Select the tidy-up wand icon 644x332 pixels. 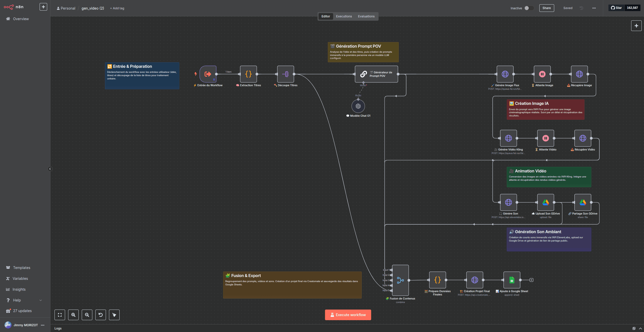pyautogui.click(x=114, y=315)
